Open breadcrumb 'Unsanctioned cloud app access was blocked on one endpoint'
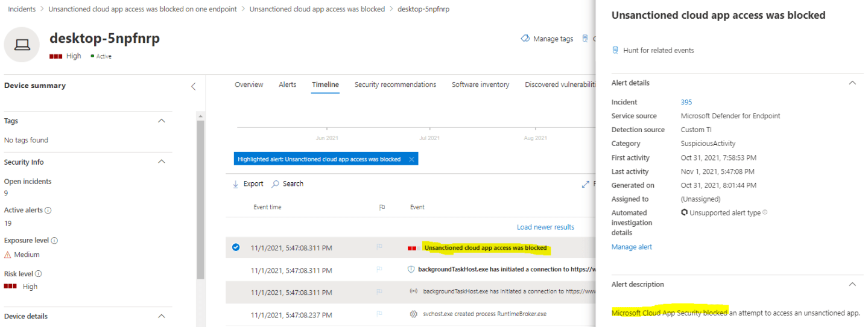 point(143,9)
